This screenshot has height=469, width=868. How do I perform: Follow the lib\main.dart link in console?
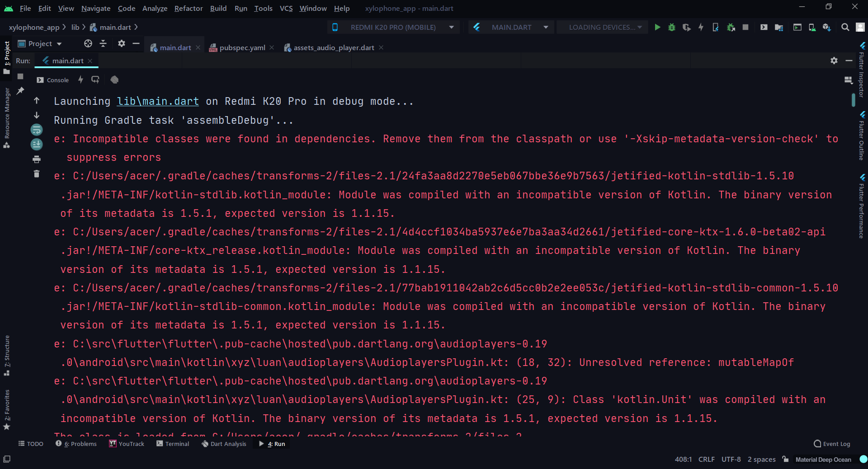tap(158, 102)
